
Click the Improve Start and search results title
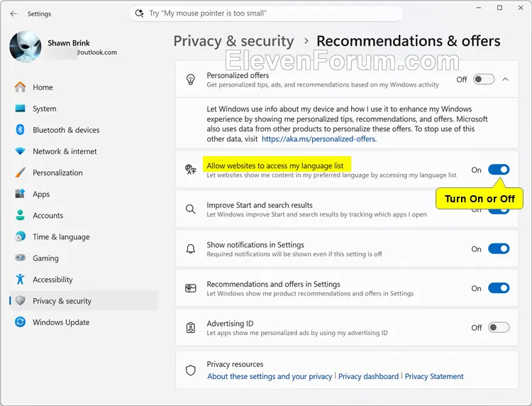tap(260, 205)
